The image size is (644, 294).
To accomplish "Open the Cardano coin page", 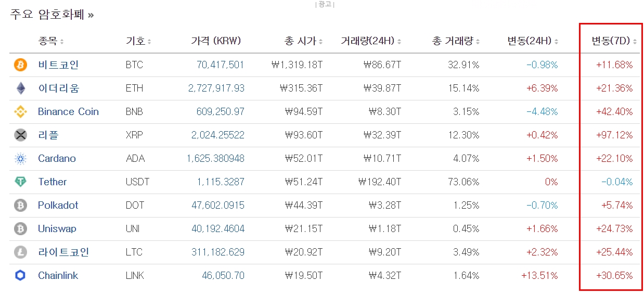I will (x=57, y=159).
